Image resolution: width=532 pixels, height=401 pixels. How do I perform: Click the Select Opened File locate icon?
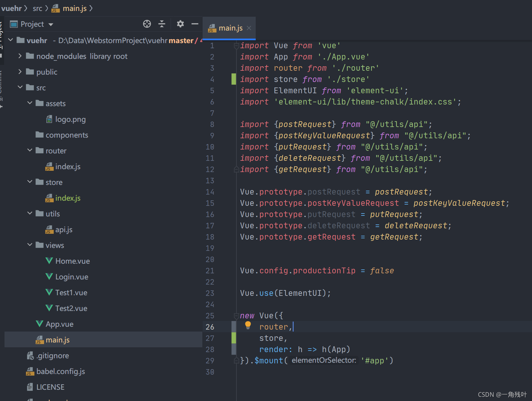[147, 24]
